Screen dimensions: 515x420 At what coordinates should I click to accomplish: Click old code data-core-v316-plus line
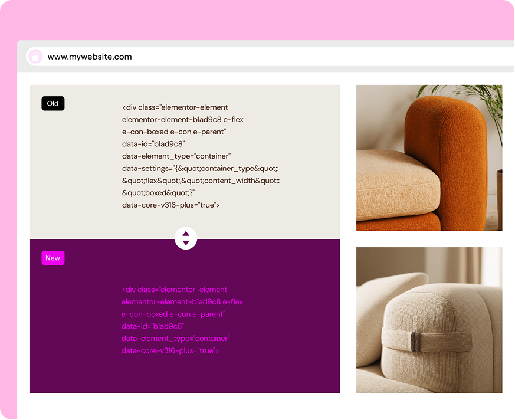click(x=170, y=205)
